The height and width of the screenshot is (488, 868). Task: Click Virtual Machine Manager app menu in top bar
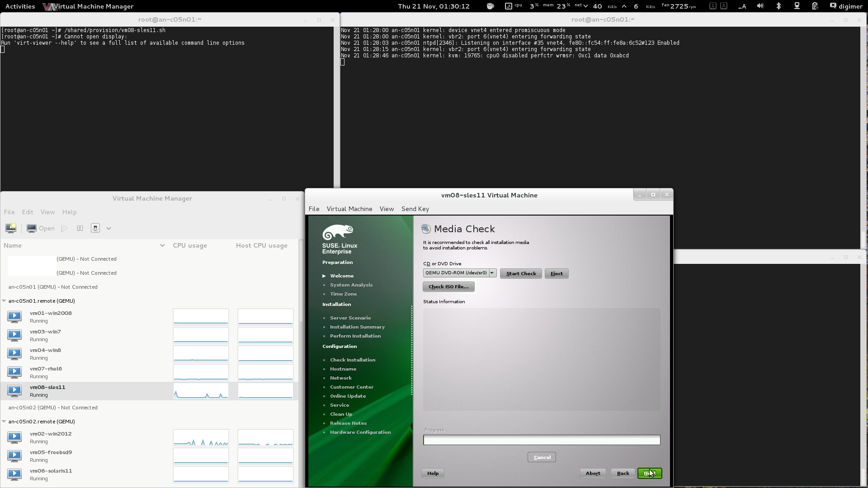pos(88,6)
